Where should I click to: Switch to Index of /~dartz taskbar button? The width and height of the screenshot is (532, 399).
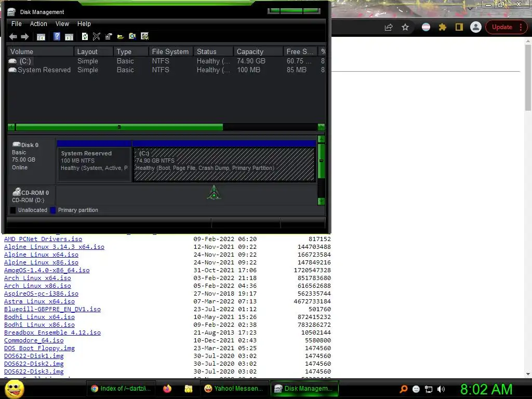(121, 389)
